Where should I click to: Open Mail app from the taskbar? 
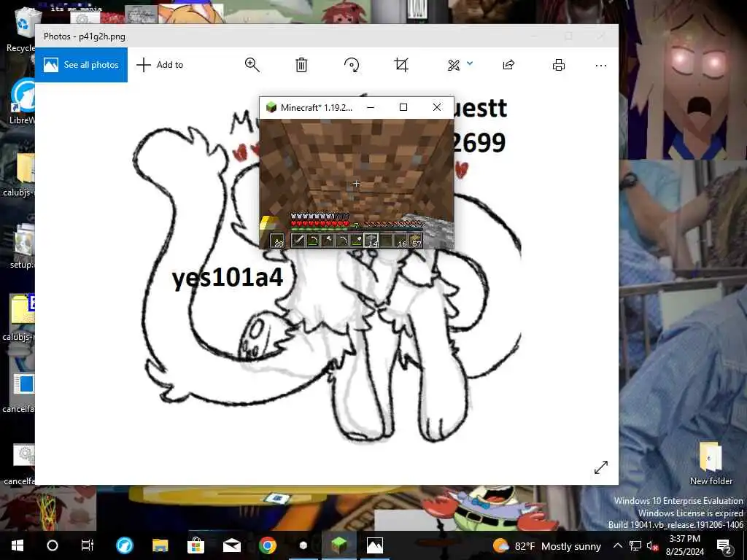coord(231,545)
